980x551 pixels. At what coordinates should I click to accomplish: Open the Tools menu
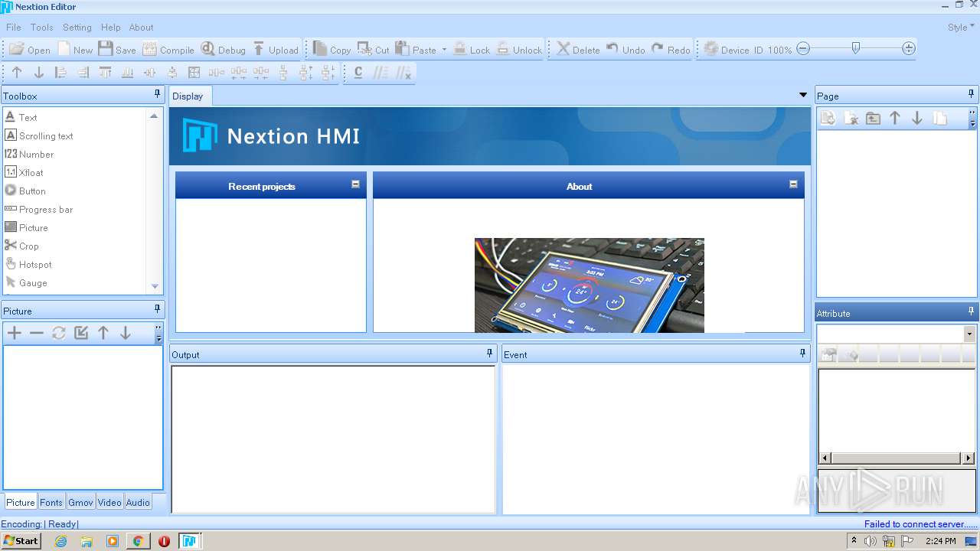click(x=42, y=27)
